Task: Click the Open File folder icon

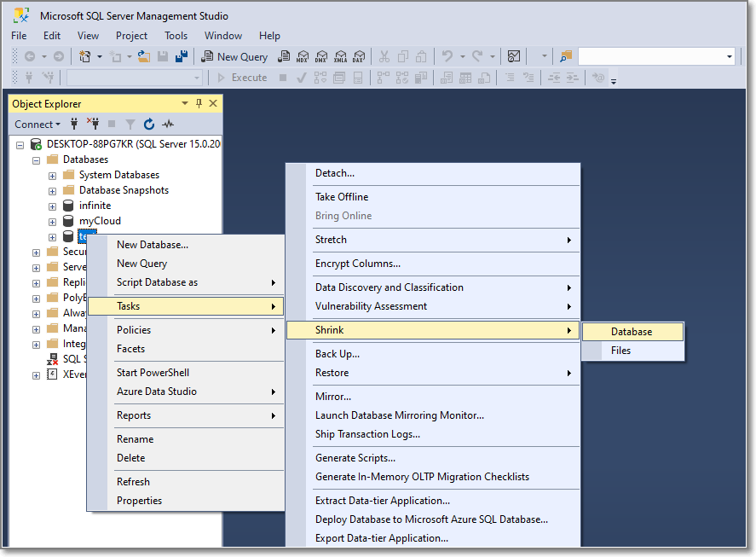Action: [x=144, y=56]
